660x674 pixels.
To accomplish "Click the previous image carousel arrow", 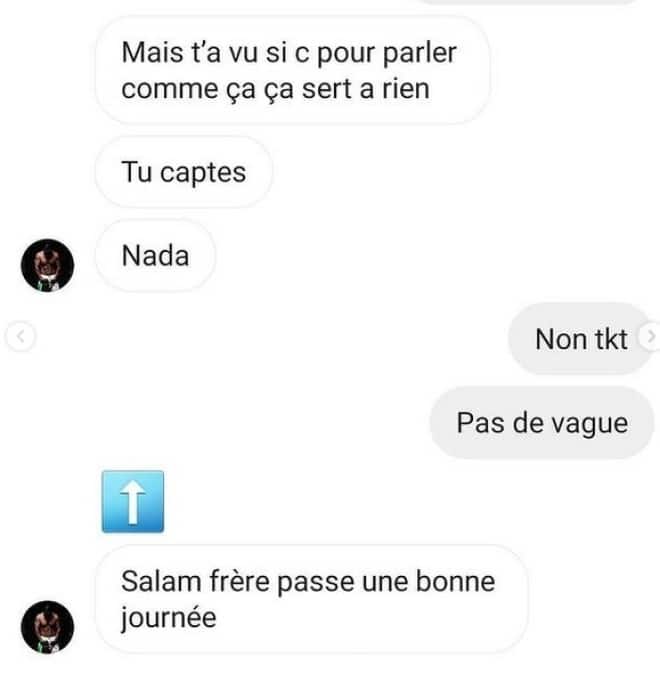I will [20, 337].
